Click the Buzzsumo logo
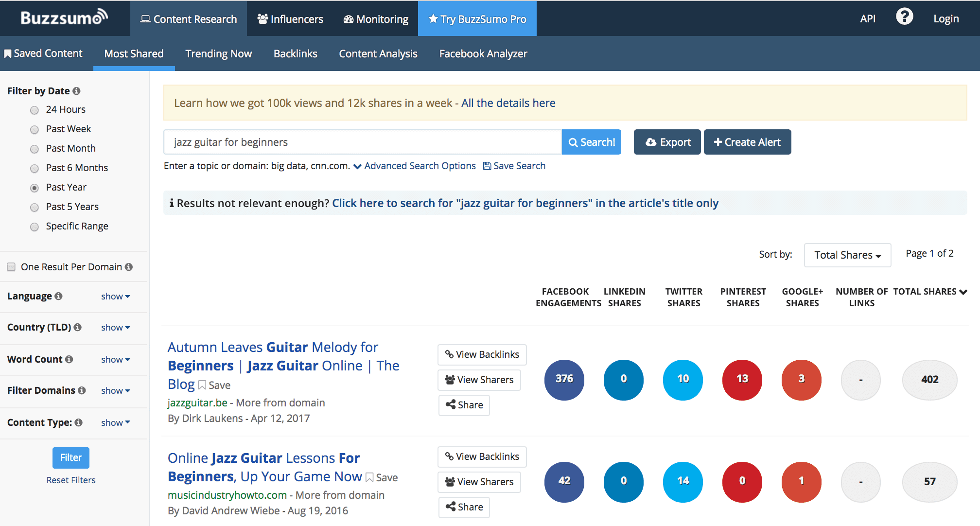The width and height of the screenshot is (980, 526). point(64,18)
